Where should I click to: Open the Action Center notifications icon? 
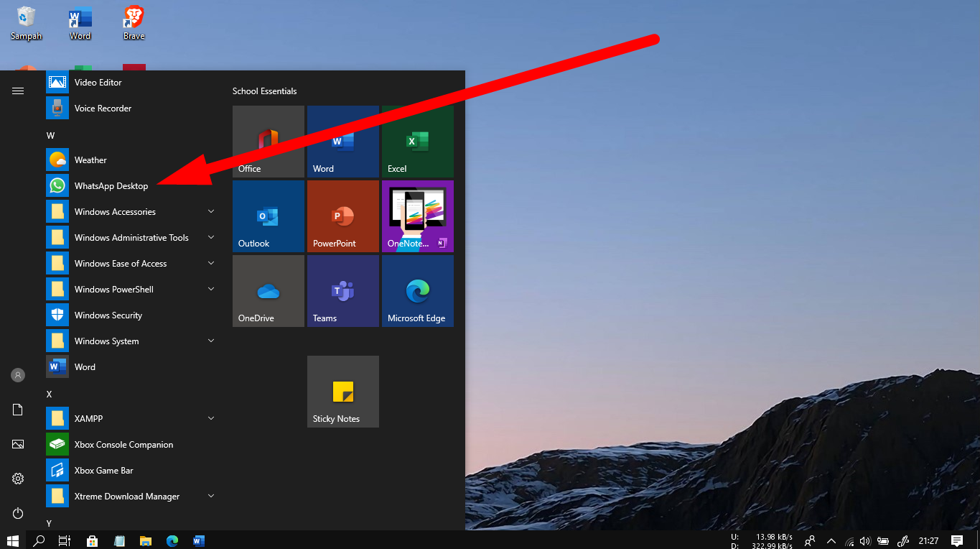pyautogui.click(x=957, y=540)
